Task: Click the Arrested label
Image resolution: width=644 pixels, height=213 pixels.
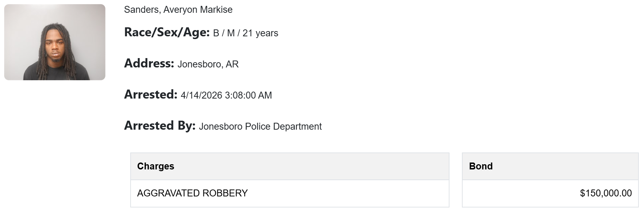Action: click(x=151, y=95)
